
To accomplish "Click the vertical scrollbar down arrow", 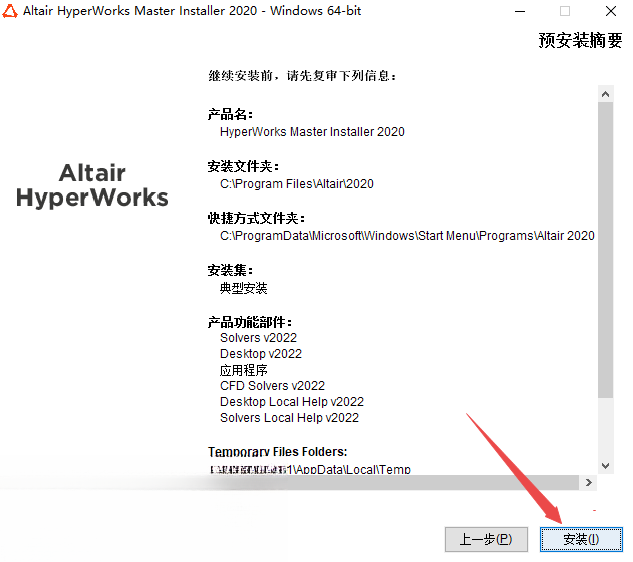I will pyautogui.click(x=605, y=466).
